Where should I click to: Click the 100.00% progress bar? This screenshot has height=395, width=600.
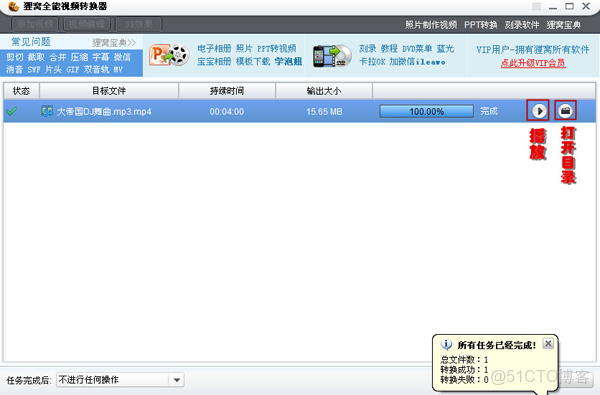[427, 111]
